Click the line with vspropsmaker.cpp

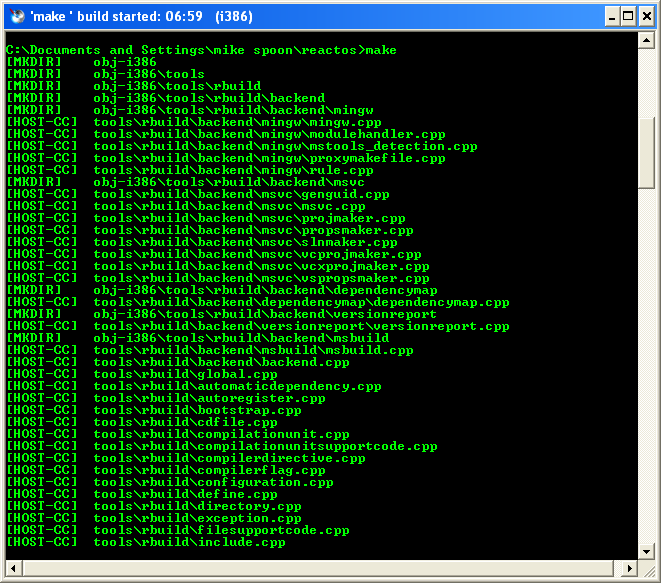pos(218,278)
